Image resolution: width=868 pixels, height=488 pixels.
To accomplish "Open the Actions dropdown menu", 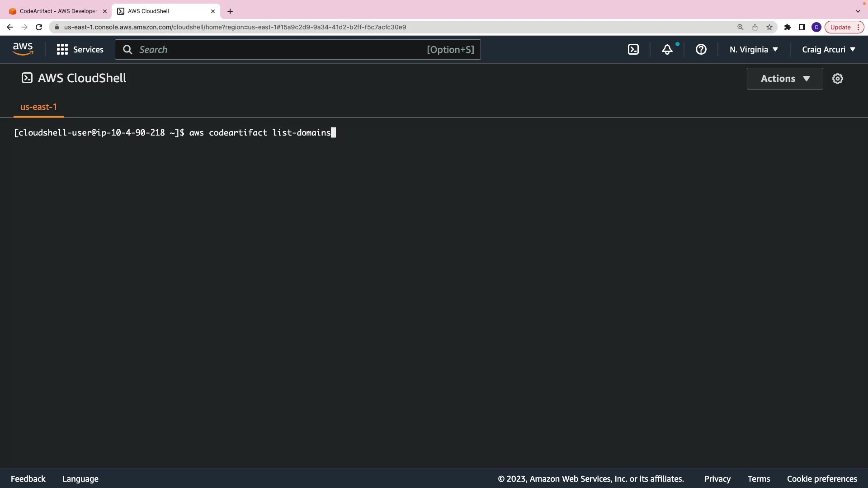I will [x=784, y=79].
